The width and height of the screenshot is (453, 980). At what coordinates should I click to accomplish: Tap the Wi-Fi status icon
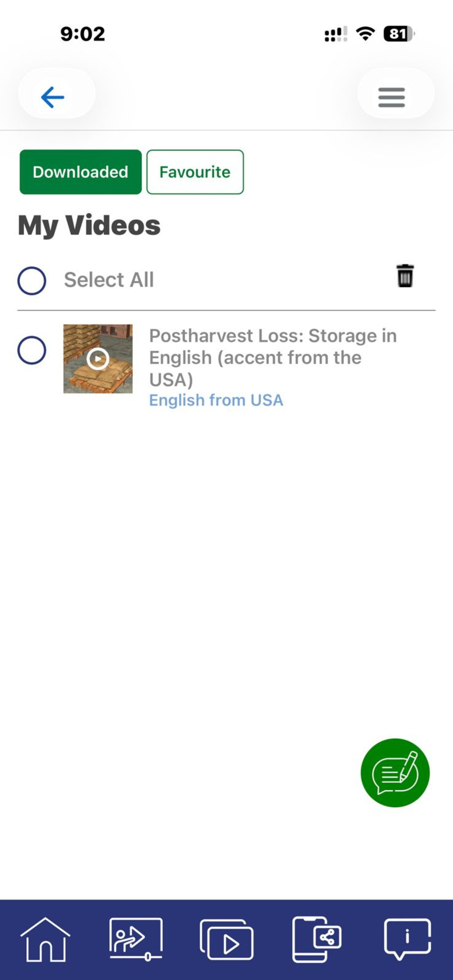point(365,34)
